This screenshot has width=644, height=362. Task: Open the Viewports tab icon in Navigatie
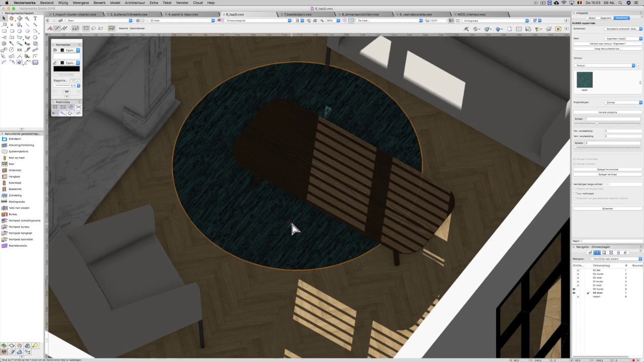611,253
